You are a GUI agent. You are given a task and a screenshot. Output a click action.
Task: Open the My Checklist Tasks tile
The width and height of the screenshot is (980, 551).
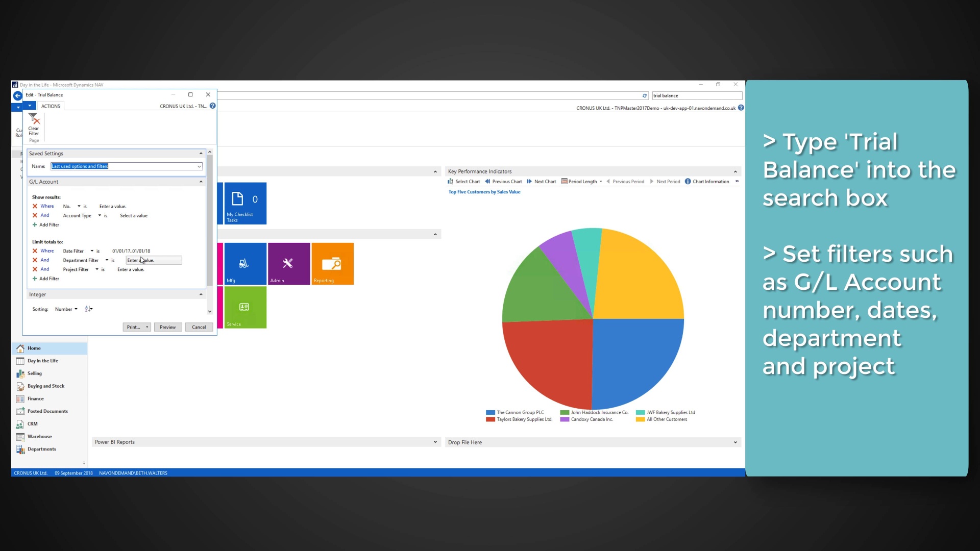pyautogui.click(x=244, y=203)
